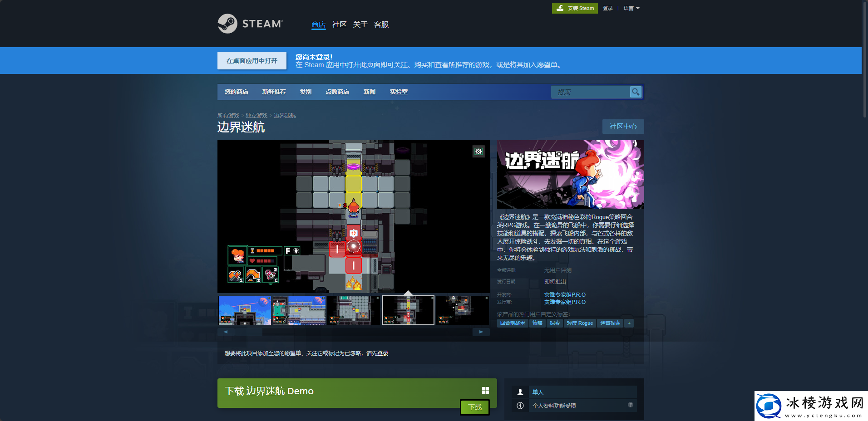
Task: Click the fullscreen icon on the main screenshot
Action: click(x=478, y=152)
